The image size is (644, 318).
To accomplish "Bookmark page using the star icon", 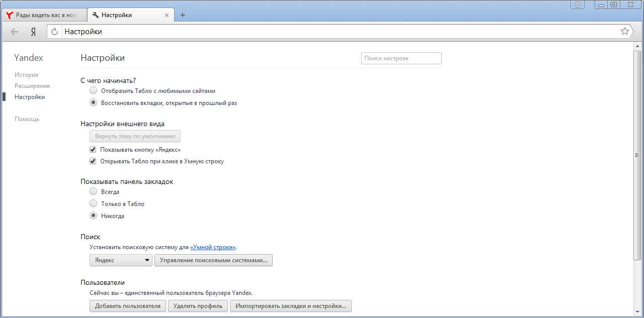I will pos(625,31).
